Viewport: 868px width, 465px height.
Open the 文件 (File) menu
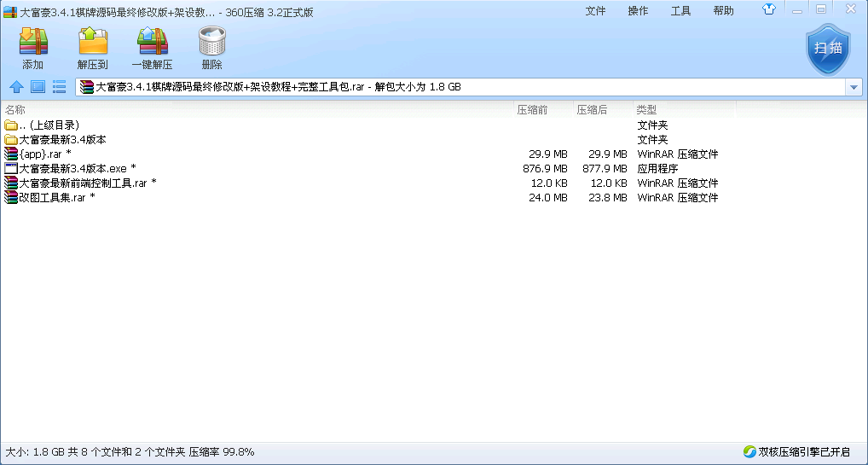point(595,11)
